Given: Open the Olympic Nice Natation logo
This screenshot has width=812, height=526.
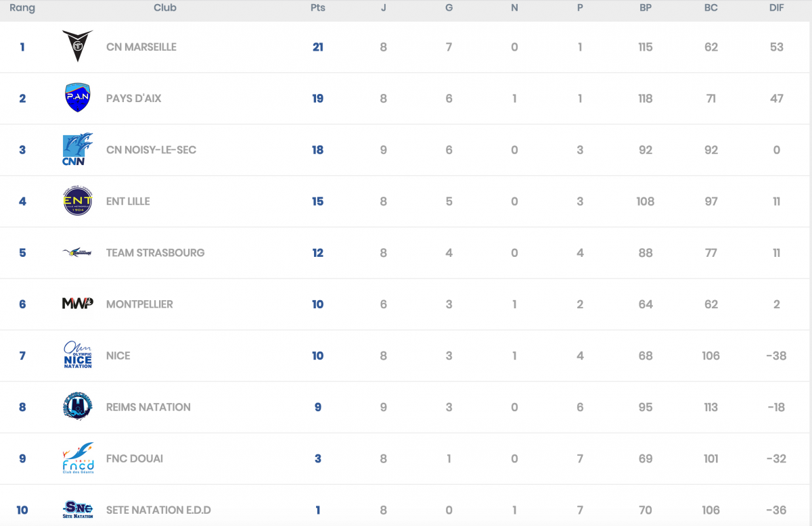Looking at the screenshot, I should pos(77,355).
